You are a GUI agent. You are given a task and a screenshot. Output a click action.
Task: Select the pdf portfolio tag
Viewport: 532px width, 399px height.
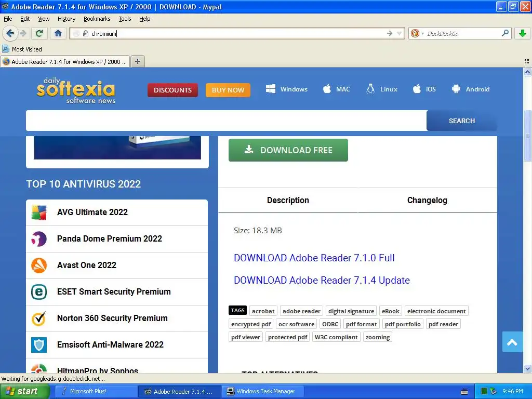click(403, 324)
